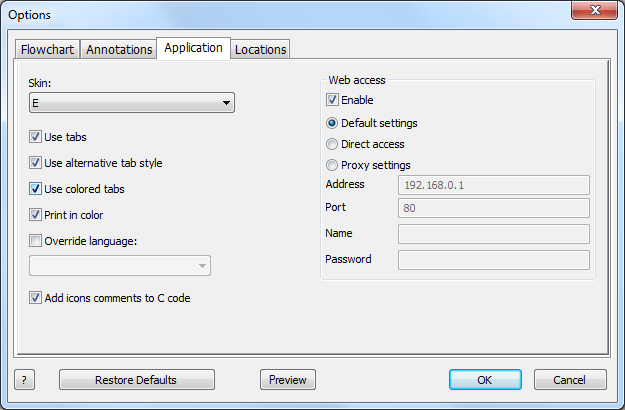Switch to the Flowchart tab
Viewport: 625px width, 410px height.
click(x=47, y=49)
